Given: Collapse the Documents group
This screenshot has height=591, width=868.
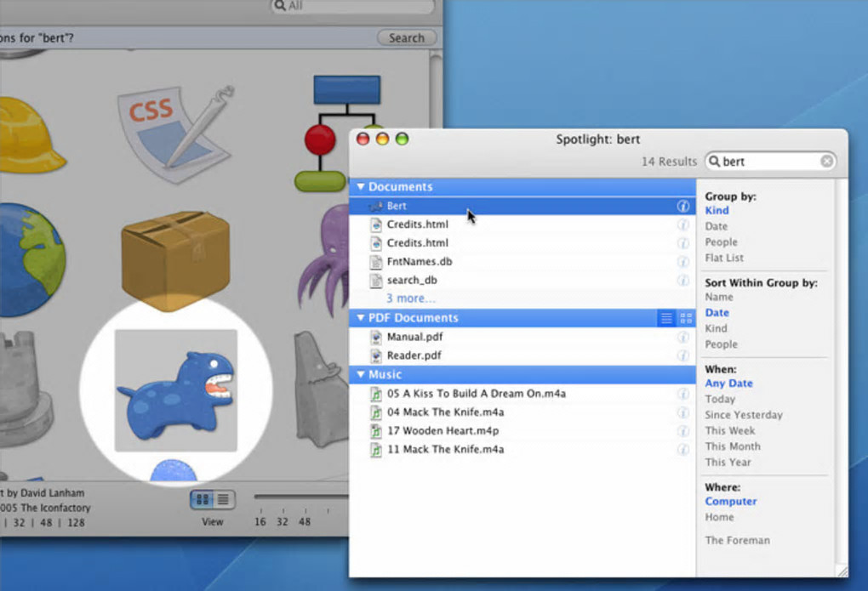Looking at the screenshot, I should [361, 187].
